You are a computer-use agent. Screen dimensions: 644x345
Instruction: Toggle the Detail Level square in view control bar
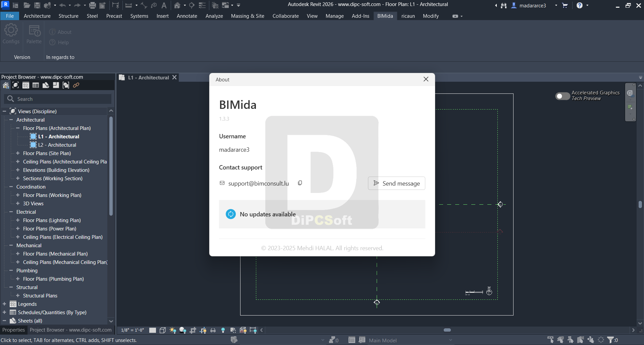(153, 330)
